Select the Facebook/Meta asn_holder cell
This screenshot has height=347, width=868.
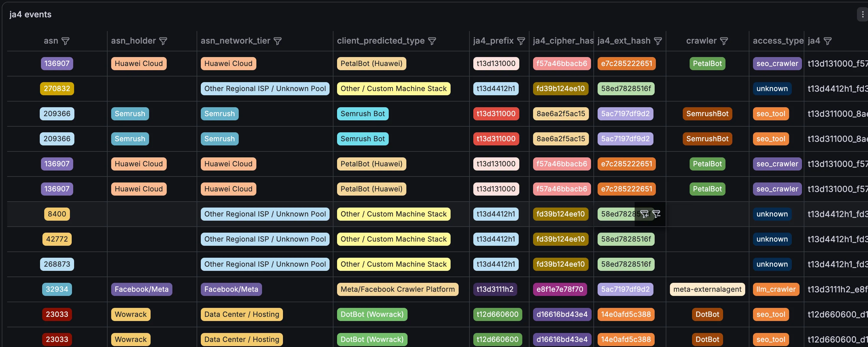click(x=142, y=289)
